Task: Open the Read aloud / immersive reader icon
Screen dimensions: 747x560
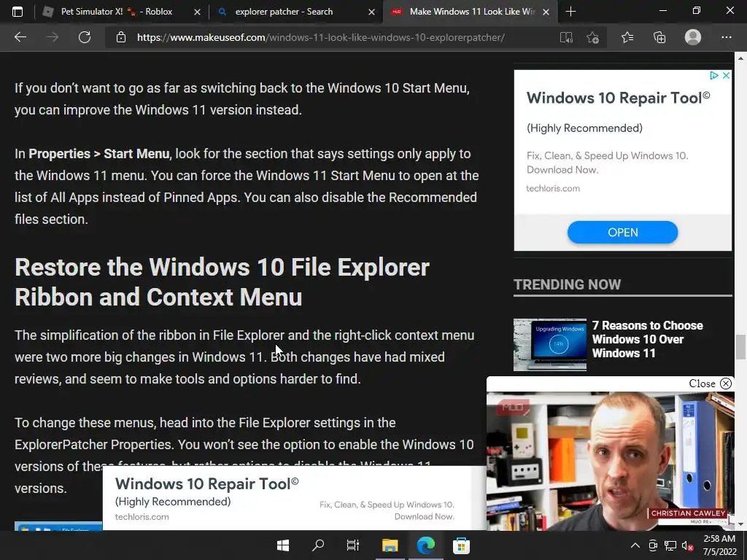Action: pyautogui.click(x=566, y=37)
